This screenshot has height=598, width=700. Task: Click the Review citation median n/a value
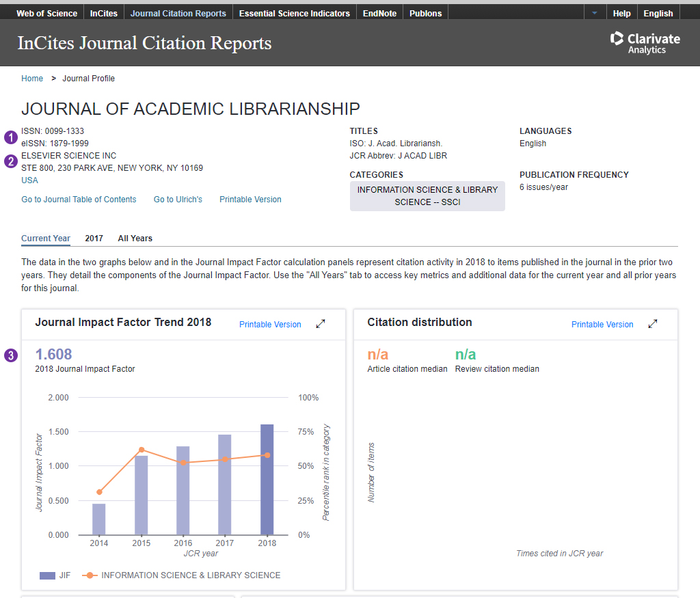[465, 354]
